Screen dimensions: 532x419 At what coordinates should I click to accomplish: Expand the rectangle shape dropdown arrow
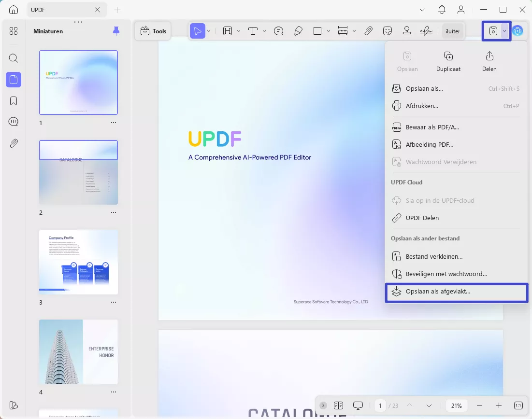pyautogui.click(x=329, y=31)
